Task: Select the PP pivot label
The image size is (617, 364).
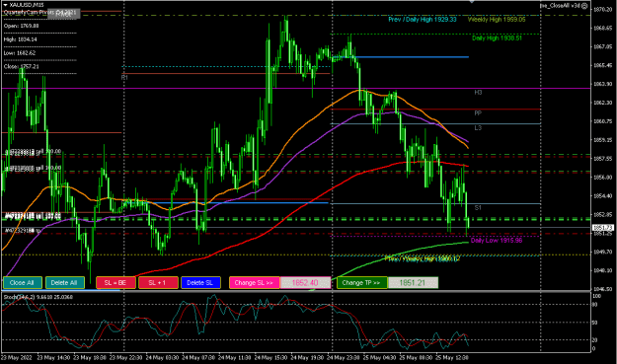Action: pyautogui.click(x=478, y=113)
